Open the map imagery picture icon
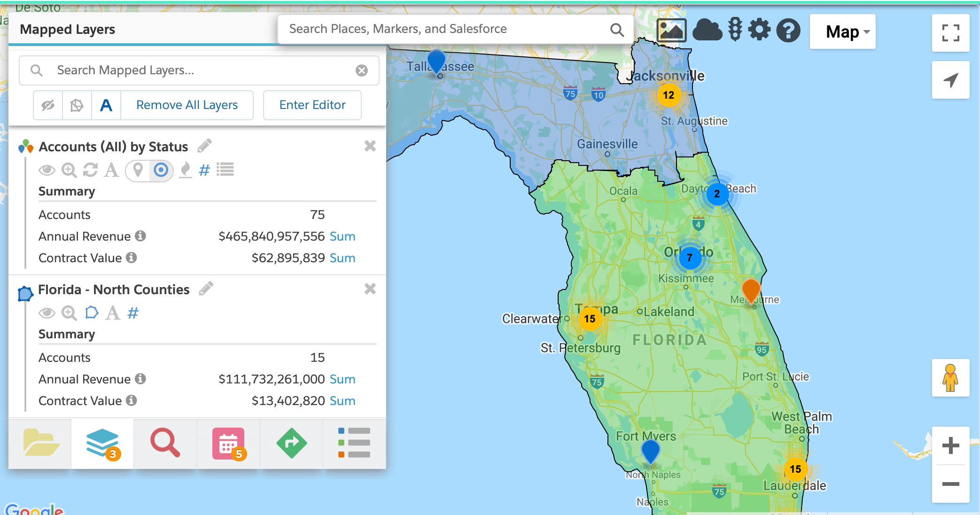Screen dimensions: 980x515 point(671,31)
